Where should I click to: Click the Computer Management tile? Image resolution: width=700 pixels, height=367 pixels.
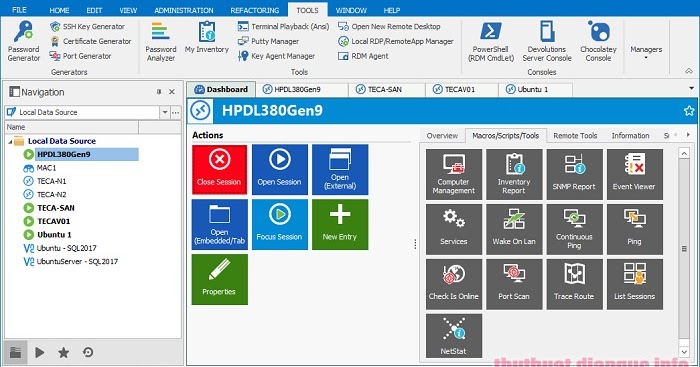click(x=454, y=174)
